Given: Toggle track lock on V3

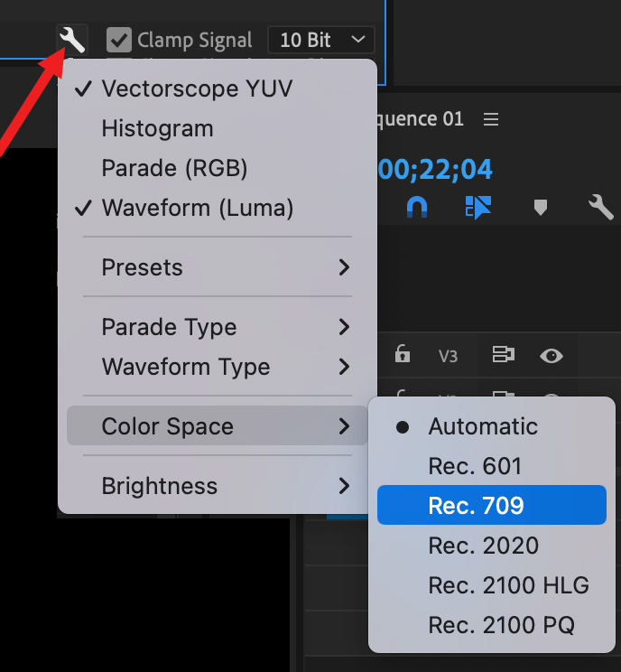Looking at the screenshot, I should coord(403,355).
